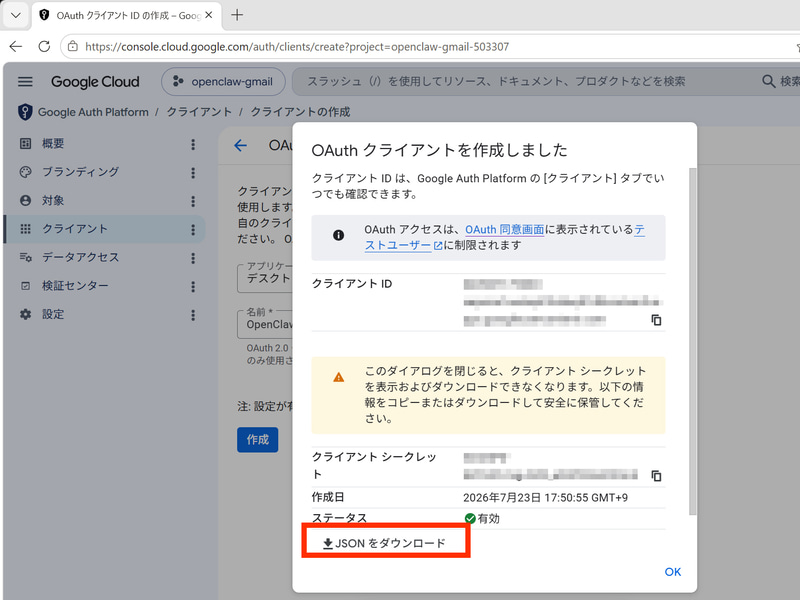The height and width of the screenshot is (600, 800).
Task: Open more options for 概要
Action: click(x=193, y=144)
